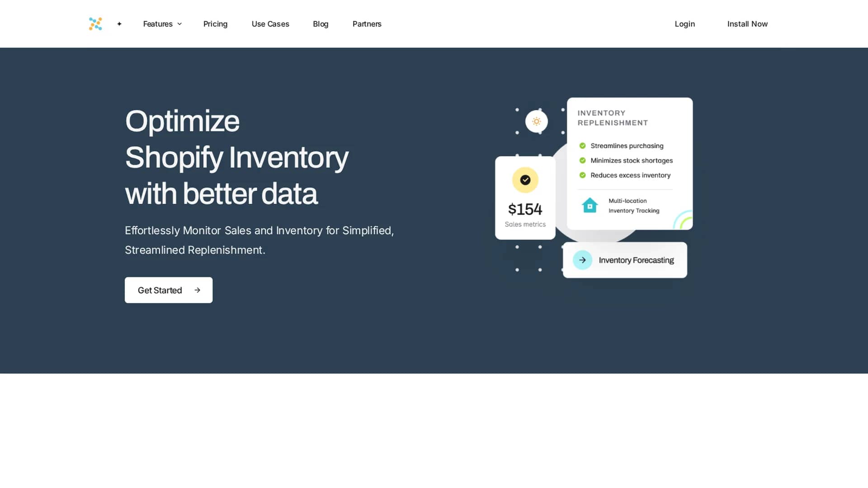Image resolution: width=868 pixels, height=488 pixels.
Task: Click the Effortlessly Monitor Sales subheading
Action: coord(259,240)
